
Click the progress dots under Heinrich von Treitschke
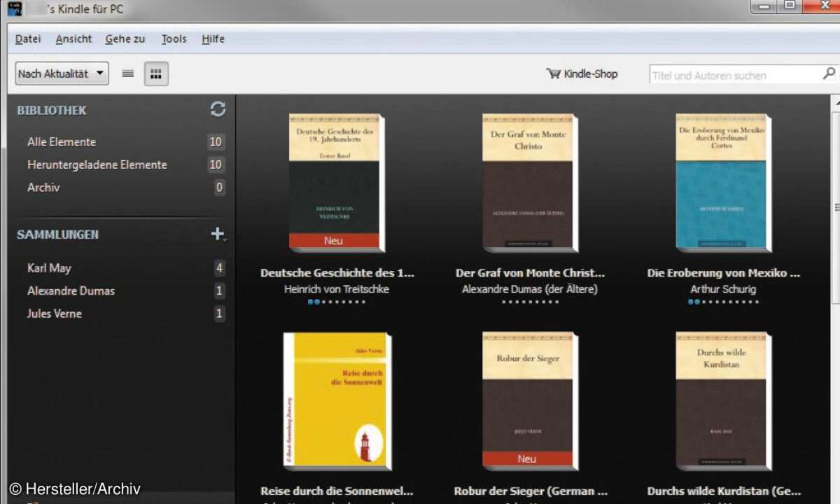tap(337, 302)
